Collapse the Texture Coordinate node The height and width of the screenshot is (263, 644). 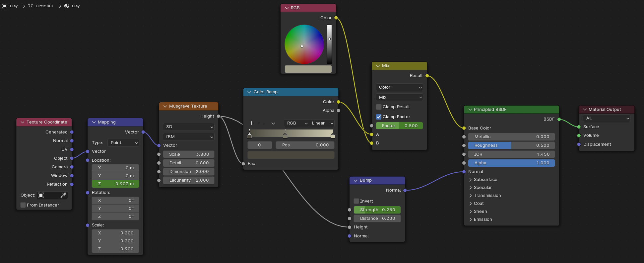[23, 122]
